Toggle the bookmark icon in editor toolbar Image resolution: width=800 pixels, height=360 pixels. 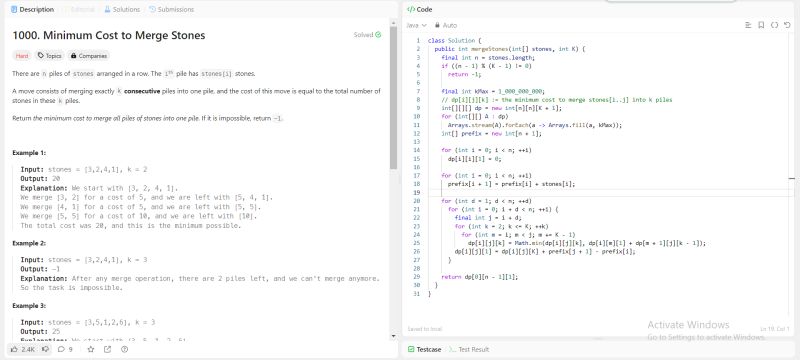pyautogui.click(x=761, y=25)
